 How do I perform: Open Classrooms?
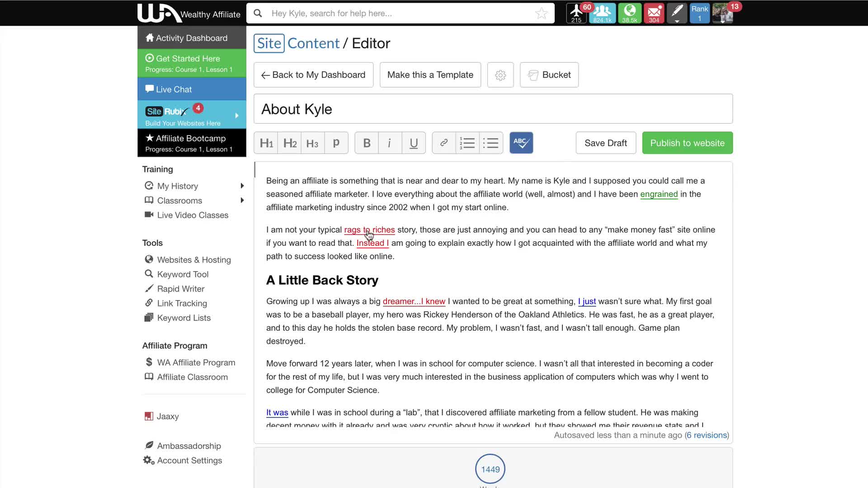(179, 201)
